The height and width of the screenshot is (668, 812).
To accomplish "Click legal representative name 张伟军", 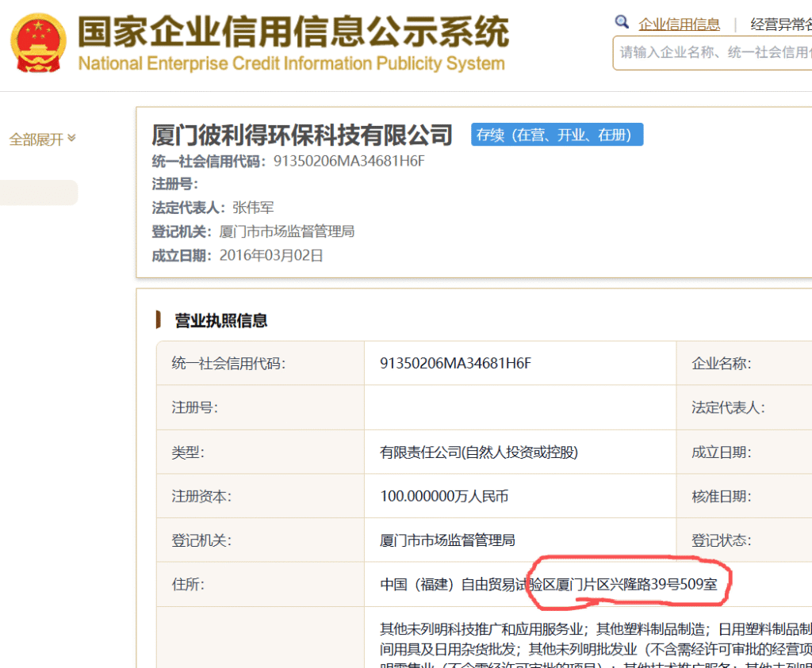I will [x=253, y=208].
